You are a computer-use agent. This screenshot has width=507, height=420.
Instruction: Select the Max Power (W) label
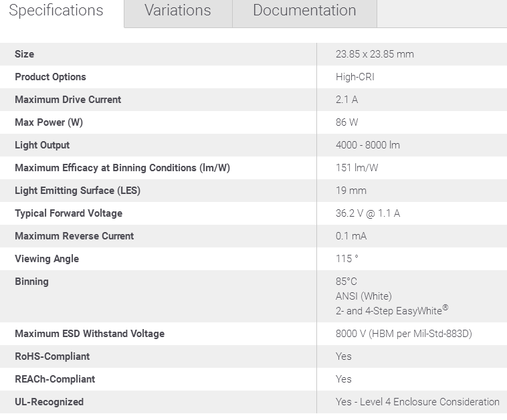[49, 122]
